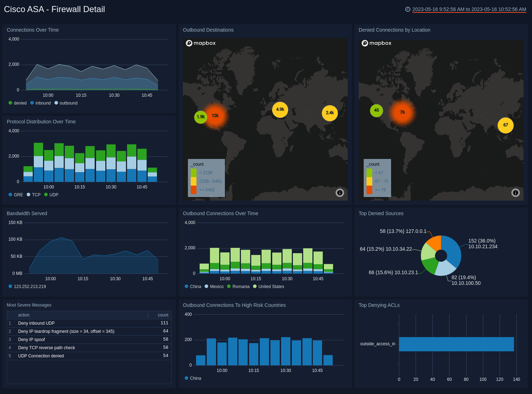The width and height of the screenshot is (532, 394).
Task: Click the Deny inbound UDP table row
Action: (x=36, y=323)
